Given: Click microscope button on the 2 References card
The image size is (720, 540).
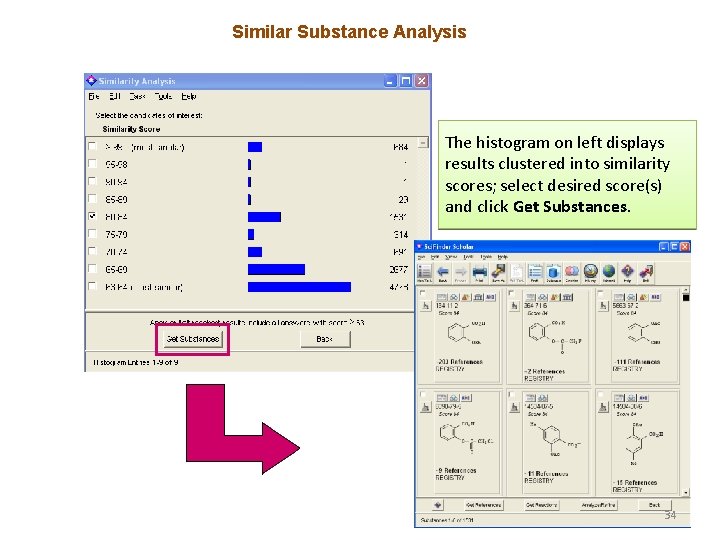Looking at the screenshot, I should click(514, 306).
